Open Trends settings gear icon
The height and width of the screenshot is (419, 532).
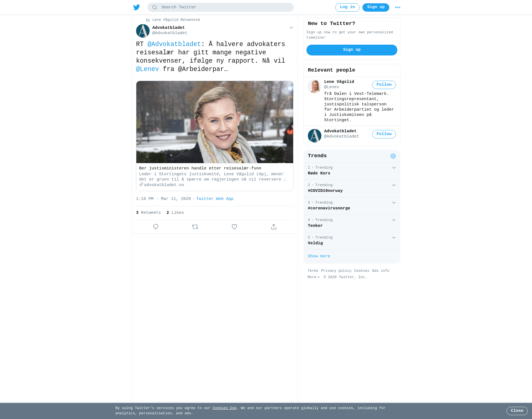pyautogui.click(x=393, y=156)
